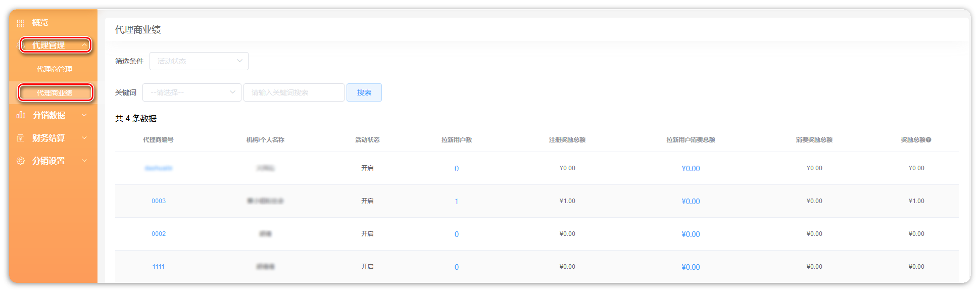Expand the 财务结算 sidebar chevron
Image resolution: width=980 pixels, height=292 pixels.
[x=84, y=138]
